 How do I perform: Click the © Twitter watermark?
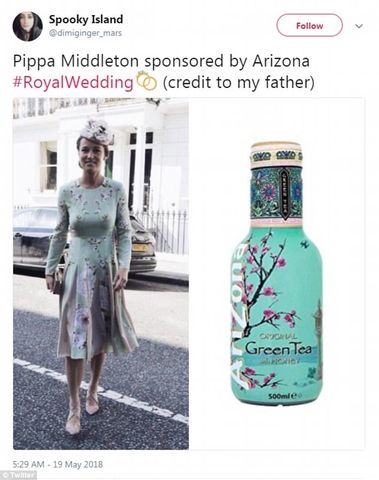coord(18,475)
